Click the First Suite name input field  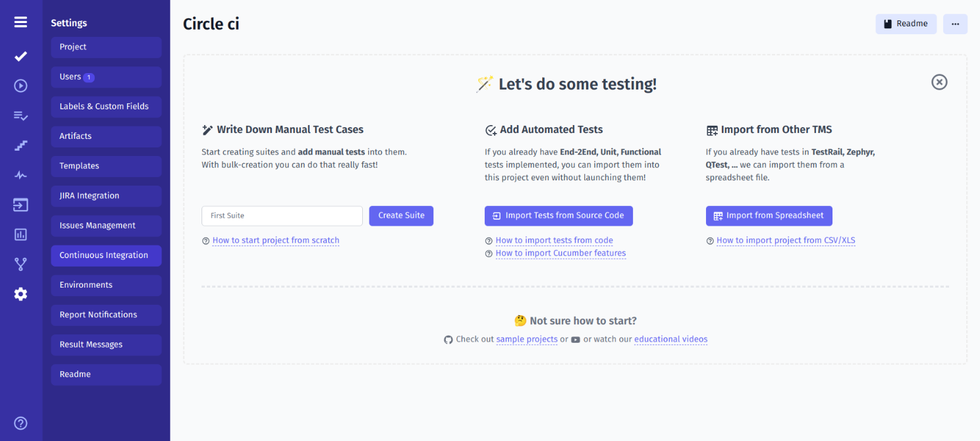[282, 216]
